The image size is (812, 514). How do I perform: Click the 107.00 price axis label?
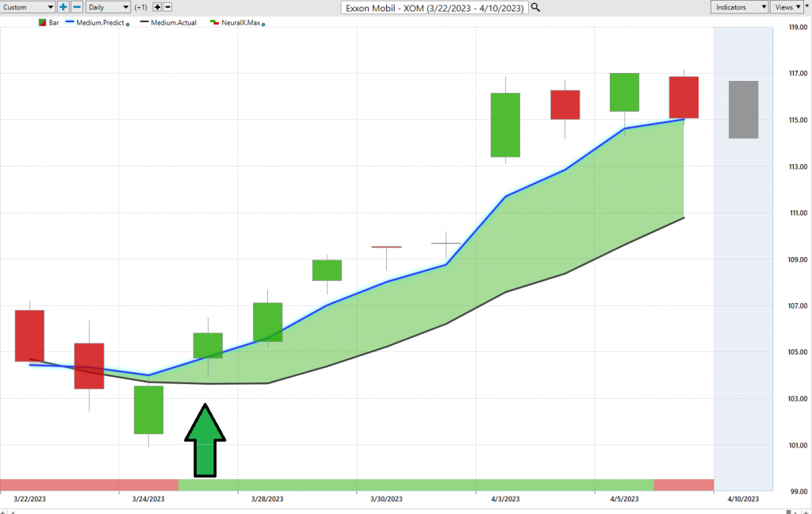(x=798, y=305)
